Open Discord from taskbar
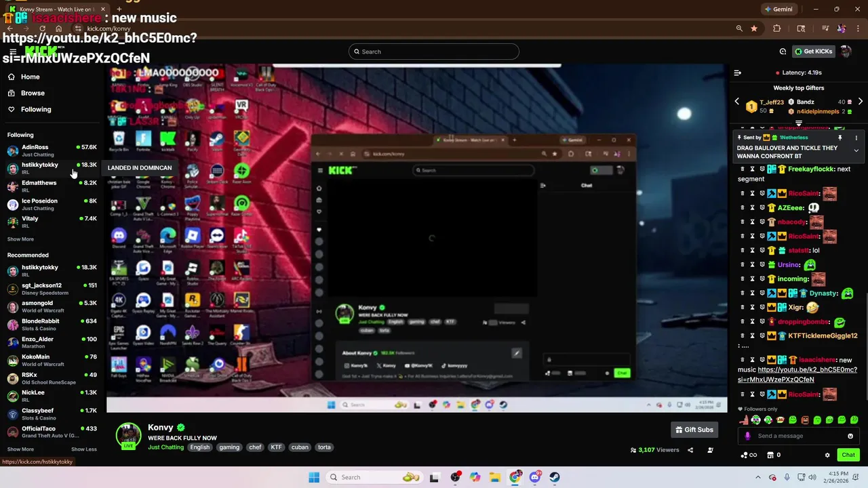Viewport: 868px width, 488px height. [x=535, y=477]
